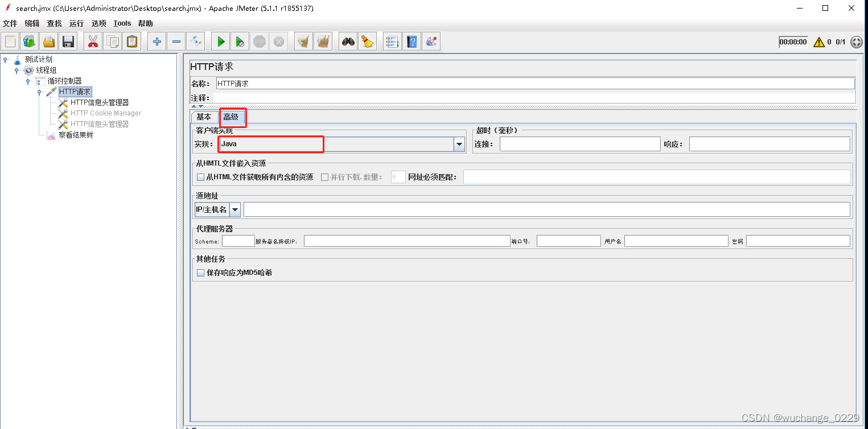Switch to the 基本 tab
The height and width of the screenshot is (429, 868).
(x=204, y=117)
